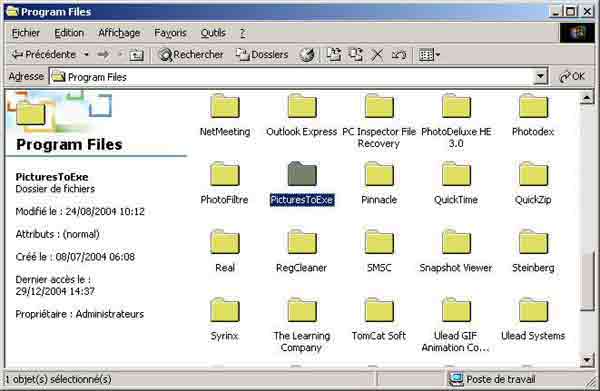Click the Copy To folder icon
Image resolution: width=600 pixels, height=391 pixels.
355,55
